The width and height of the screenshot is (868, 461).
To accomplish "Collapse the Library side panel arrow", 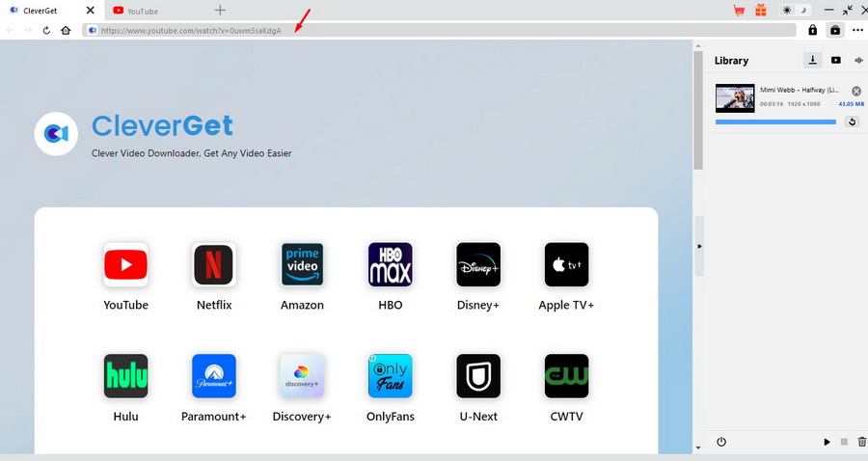I will pos(699,246).
